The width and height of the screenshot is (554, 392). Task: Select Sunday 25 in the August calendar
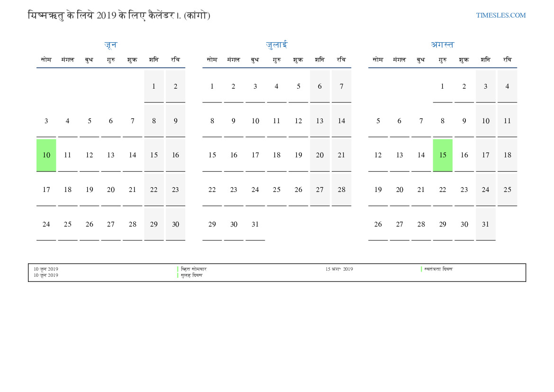point(507,190)
